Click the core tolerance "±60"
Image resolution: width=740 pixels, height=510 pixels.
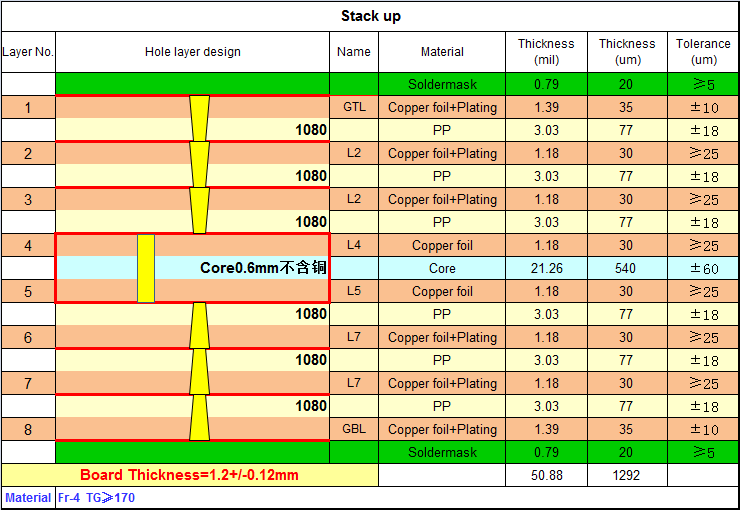703,268
